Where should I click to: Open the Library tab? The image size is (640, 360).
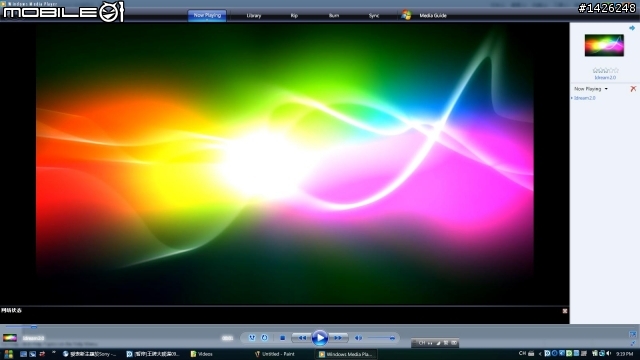tap(253, 16)
